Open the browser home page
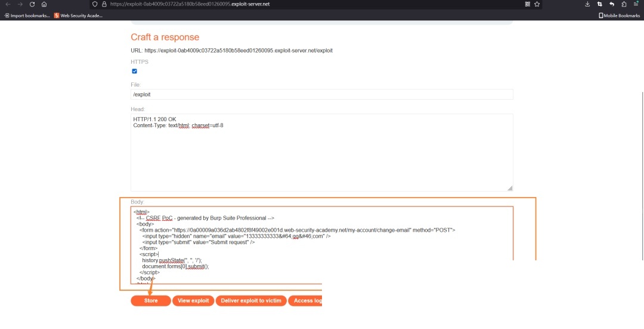Image resolution: width=644 pixels, height=329 pixels. pos(44,4)
